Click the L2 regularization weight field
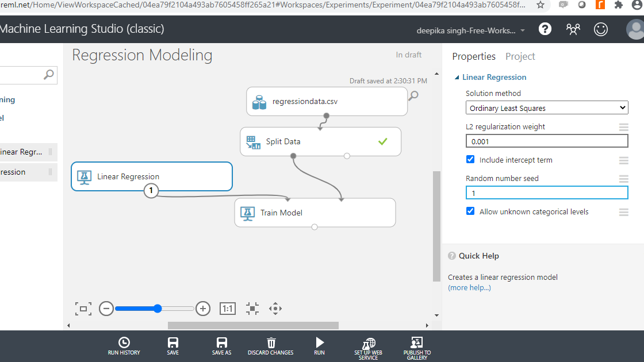This screenshot has height=362, width=644. pos(547,141)
